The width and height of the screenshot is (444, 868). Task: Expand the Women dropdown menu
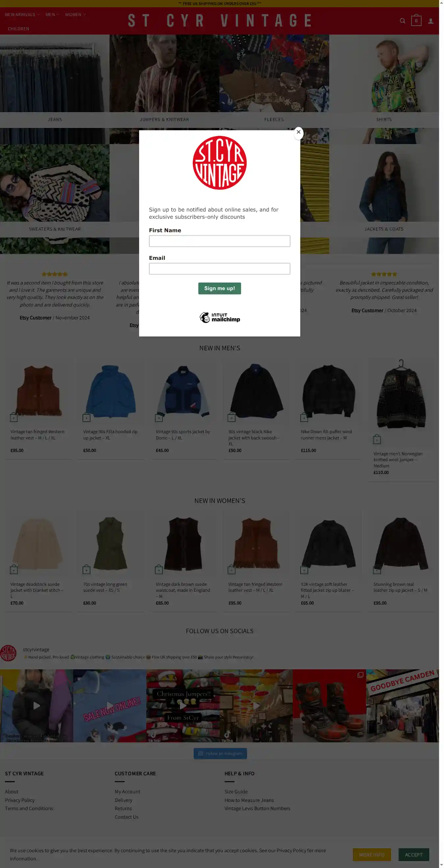75,14
